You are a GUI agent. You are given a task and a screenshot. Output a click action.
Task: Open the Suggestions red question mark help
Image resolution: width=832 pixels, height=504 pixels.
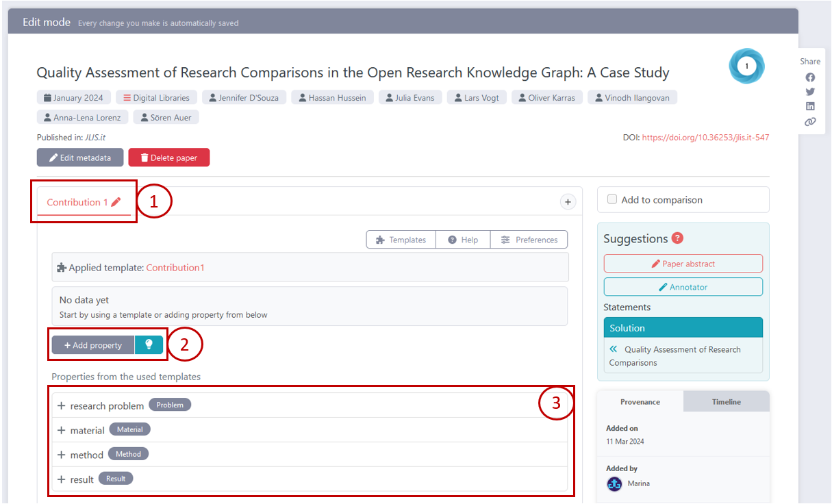coord(677,238)
